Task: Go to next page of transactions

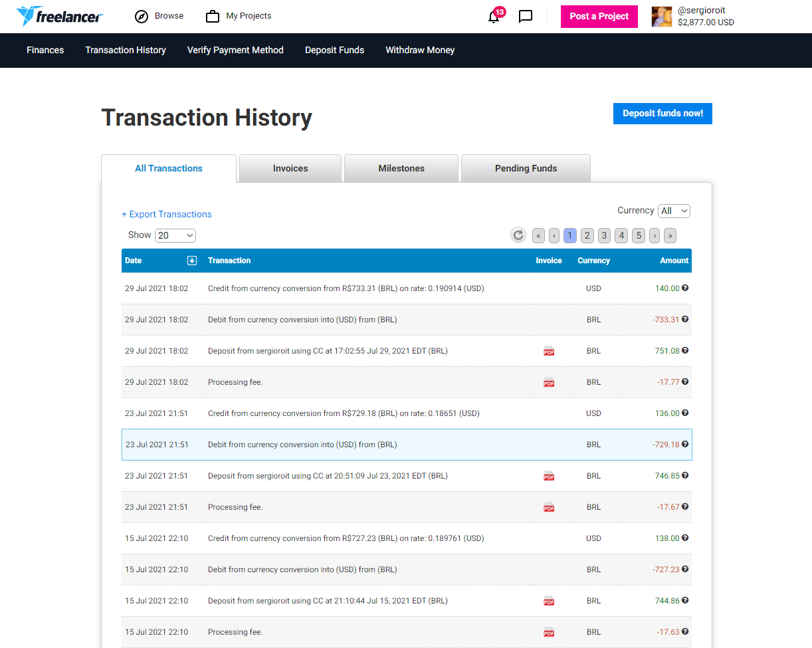Action: coord(655,235)
